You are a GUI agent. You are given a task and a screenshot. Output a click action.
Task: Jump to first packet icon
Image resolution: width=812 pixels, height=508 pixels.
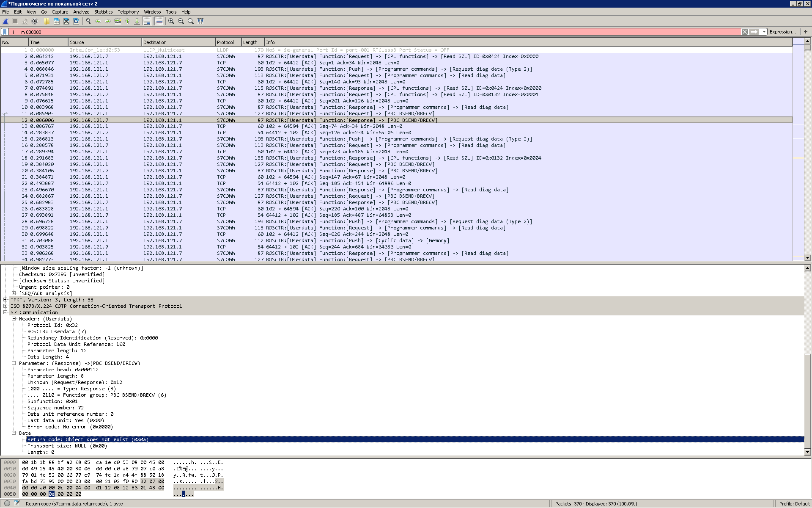pyautogui.click(x=127, y=21)
